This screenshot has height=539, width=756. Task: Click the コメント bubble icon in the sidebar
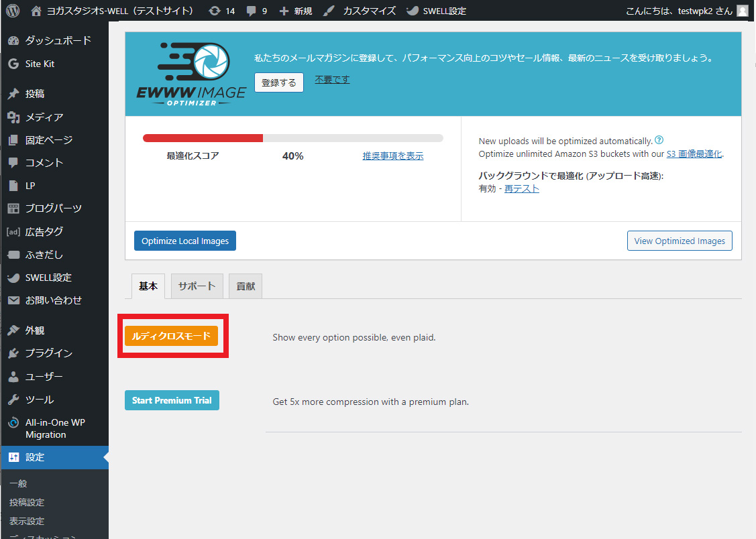pos(13,163)
